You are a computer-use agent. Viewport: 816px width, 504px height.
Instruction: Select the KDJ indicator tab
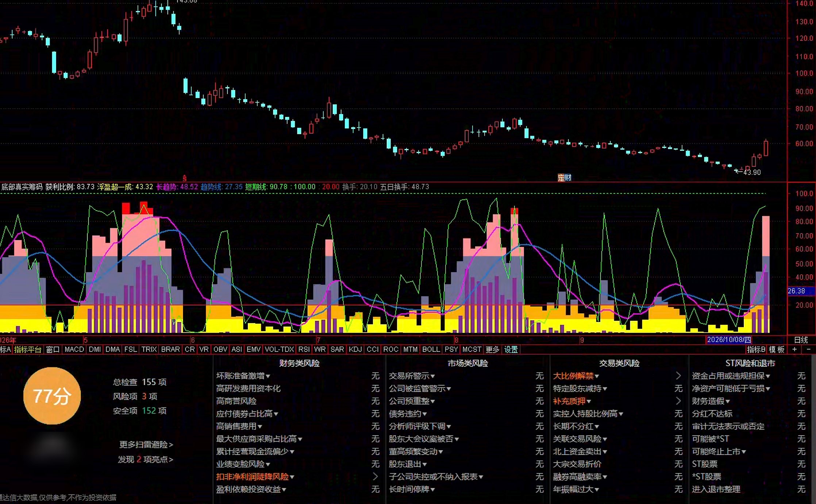(355, 349)
